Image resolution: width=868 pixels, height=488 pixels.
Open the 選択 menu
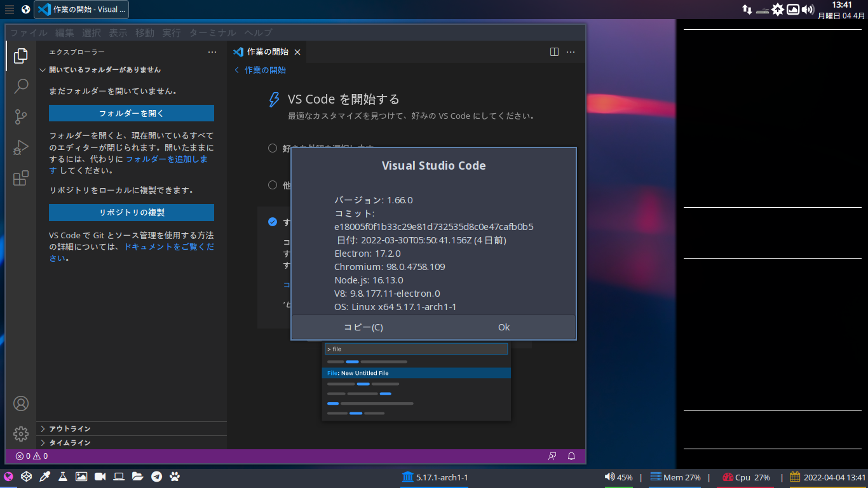[92, 33]
